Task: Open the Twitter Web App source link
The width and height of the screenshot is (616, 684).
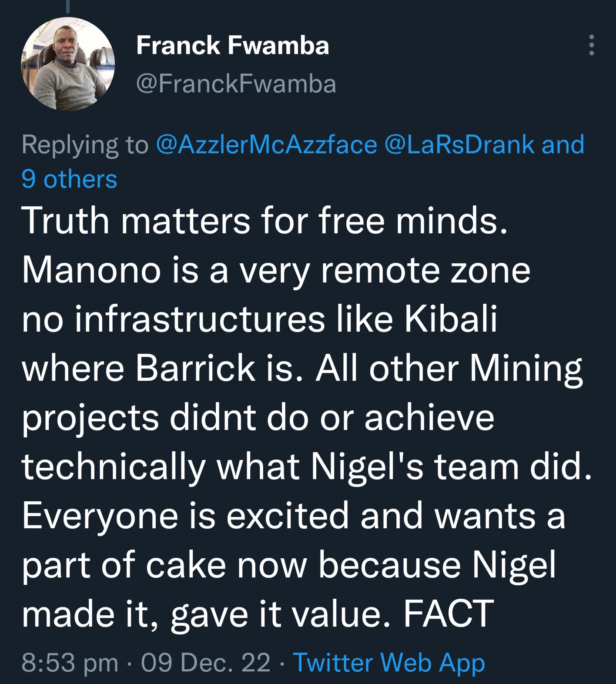Action: (x=389, y=663)
